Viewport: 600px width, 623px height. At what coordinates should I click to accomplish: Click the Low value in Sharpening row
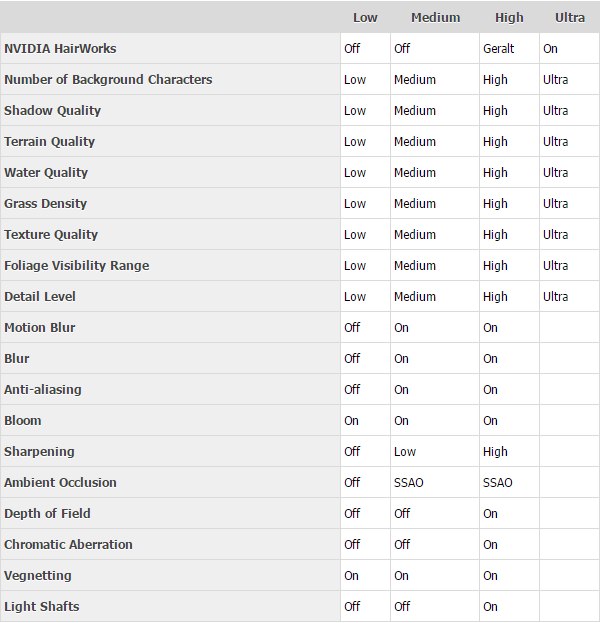tap(405, 451)
